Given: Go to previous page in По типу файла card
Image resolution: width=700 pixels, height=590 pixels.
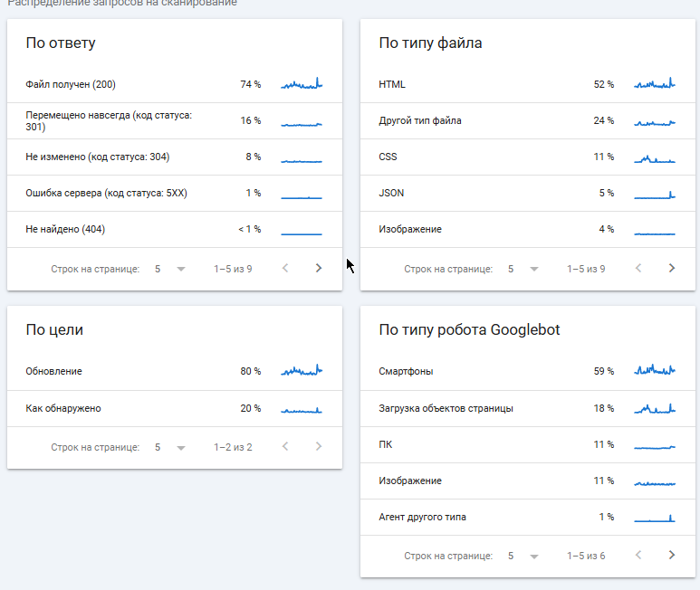Looking at the screenshot, I should (x=638, y=268).
